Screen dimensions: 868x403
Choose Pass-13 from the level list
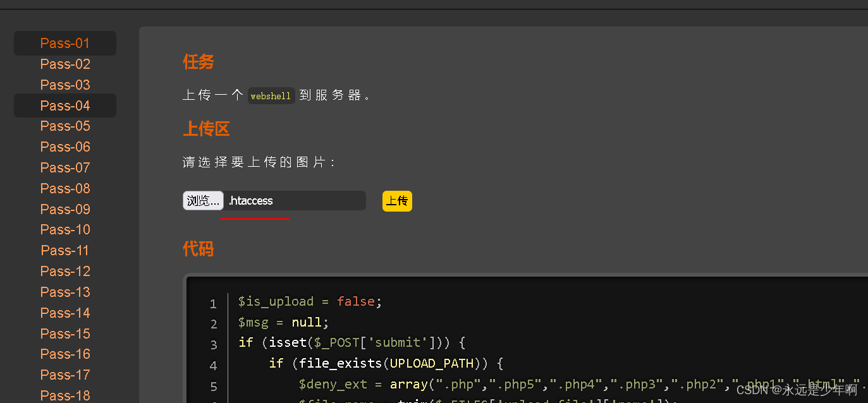[65, 292]
